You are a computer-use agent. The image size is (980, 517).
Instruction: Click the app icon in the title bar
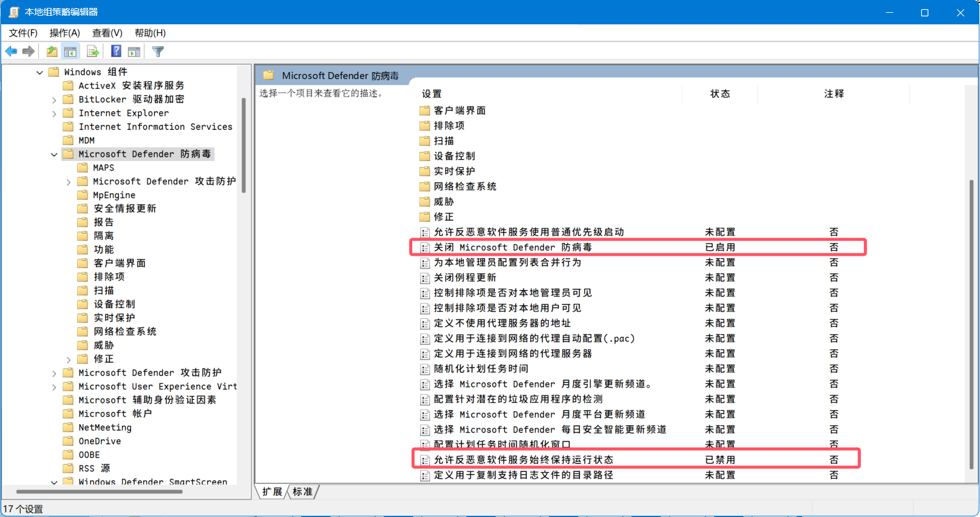(x=13, y=12)
